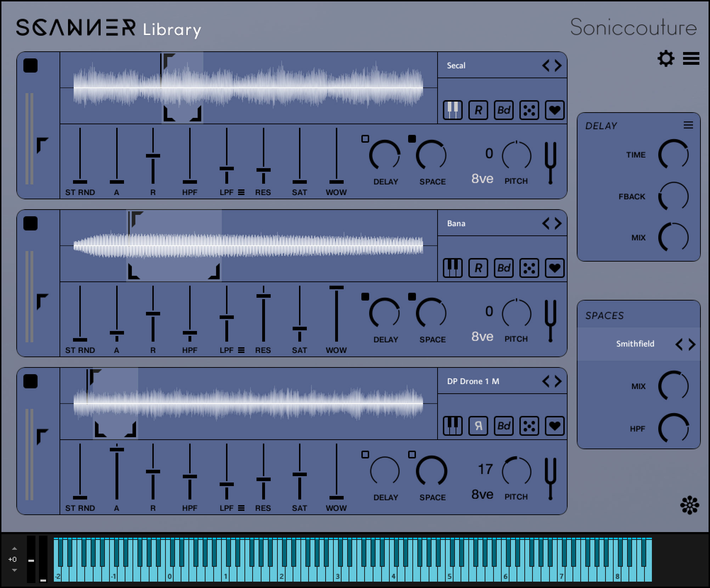This screenshot has height=588, width=710.
Task: Open the main hamburger menu
Action: [691, 58]
